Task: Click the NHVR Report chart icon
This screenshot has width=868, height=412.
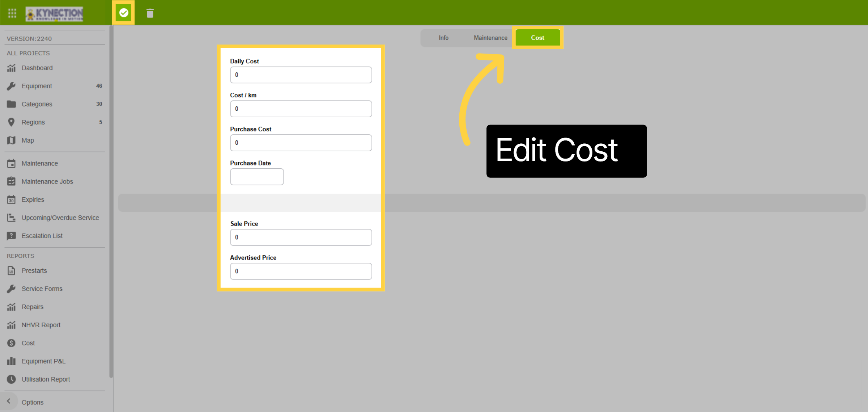Action: [12, 325]
